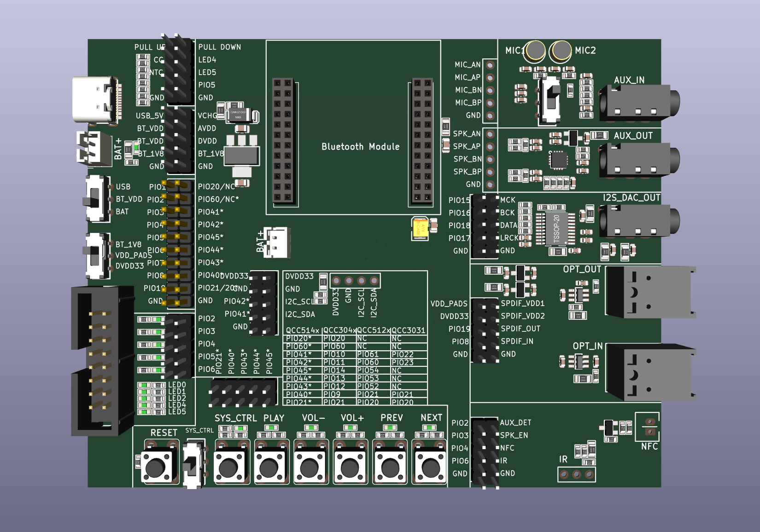The width and height of the screenshot is (760, 532).
Task: Click the 'DATA' pin label
Action: point(509,225)
